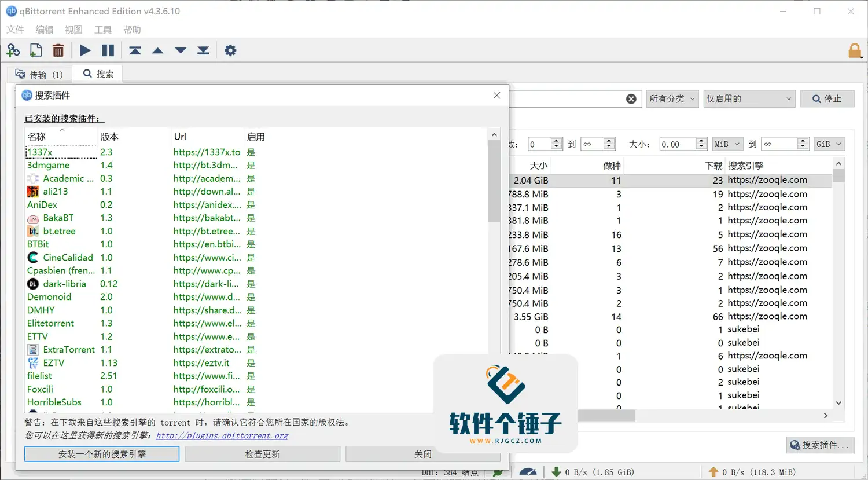Click the Academic plugin icon

[x=33, y=178]
